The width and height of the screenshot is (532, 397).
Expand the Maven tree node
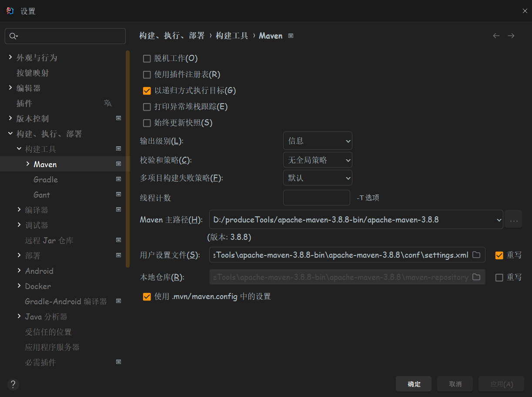coord(28,164)
